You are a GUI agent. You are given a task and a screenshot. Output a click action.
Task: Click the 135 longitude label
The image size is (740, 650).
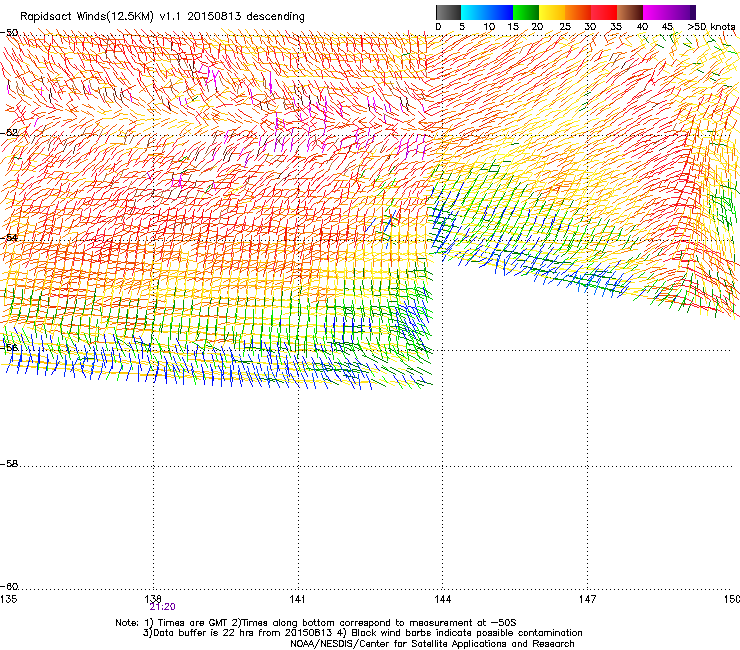pos(8,599)
